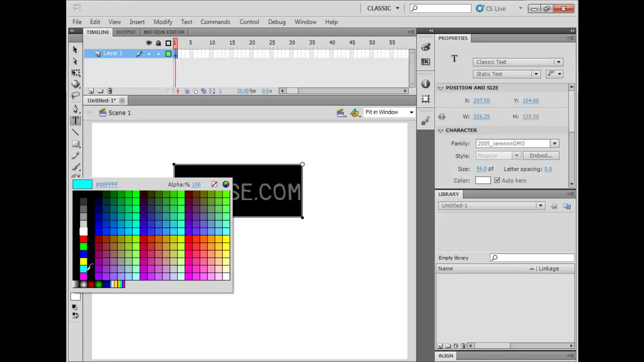The image size is (644, 362).
Task: Select the Lasso tool
Action: coord(75,96)
